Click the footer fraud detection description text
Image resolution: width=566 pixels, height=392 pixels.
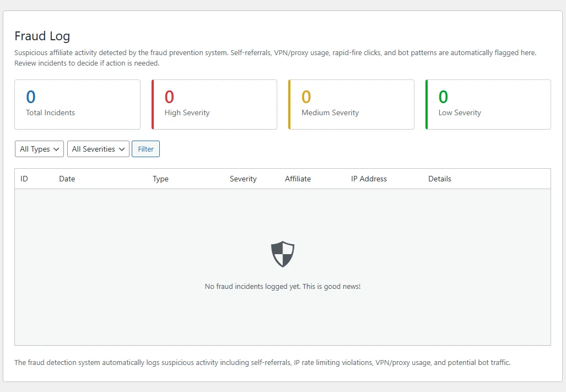pyautogui.click(x=262, y=362)
